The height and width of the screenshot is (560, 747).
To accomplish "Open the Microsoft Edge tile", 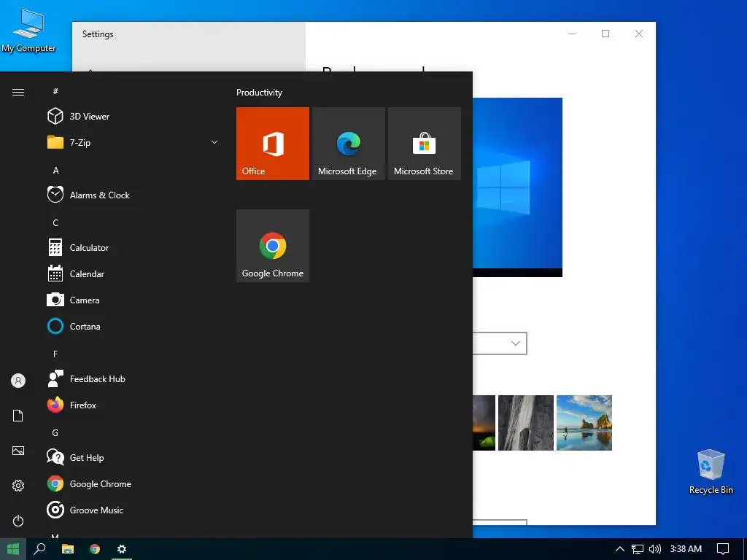I will (x=348, y=144).
